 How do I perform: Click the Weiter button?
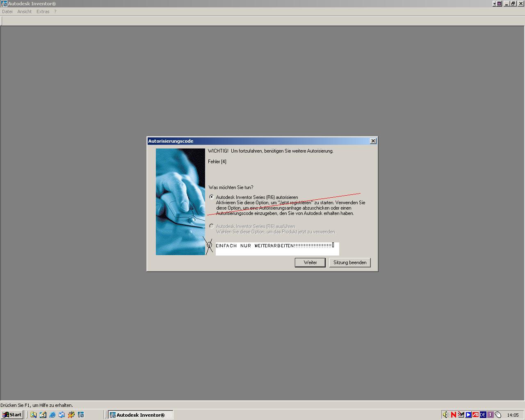(310, 262)
